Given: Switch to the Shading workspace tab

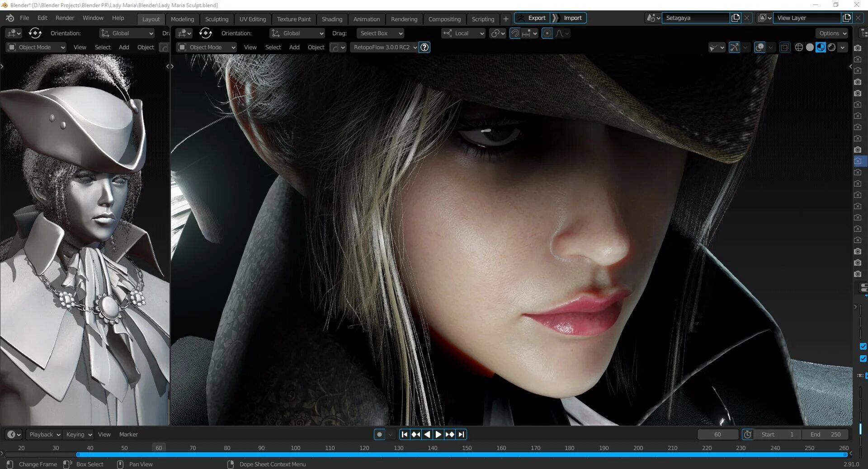Looking at the screenshot, I should coord(332,19).
